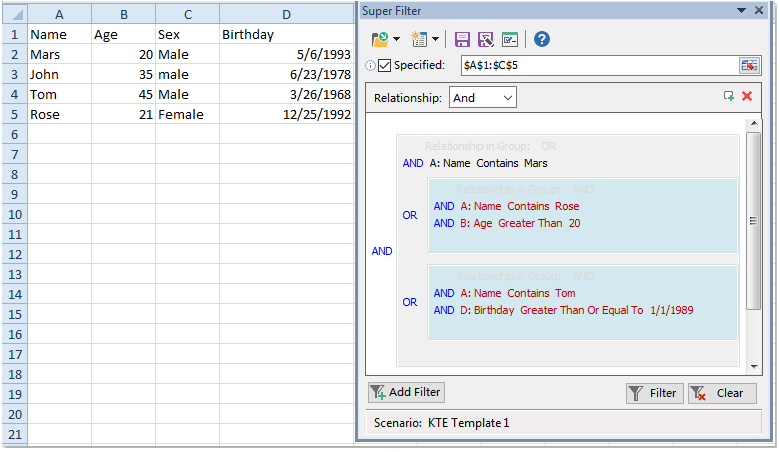Image resolution: width=780 pixels, height=452 pixels.
Task: Delete filter group with red X
Action: (747, 96)
